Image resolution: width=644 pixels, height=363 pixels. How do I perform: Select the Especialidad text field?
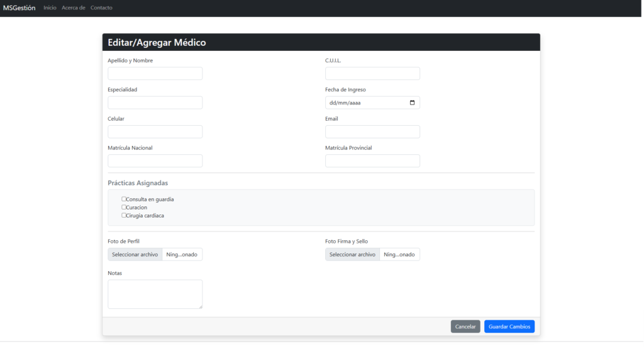[155, 103]
